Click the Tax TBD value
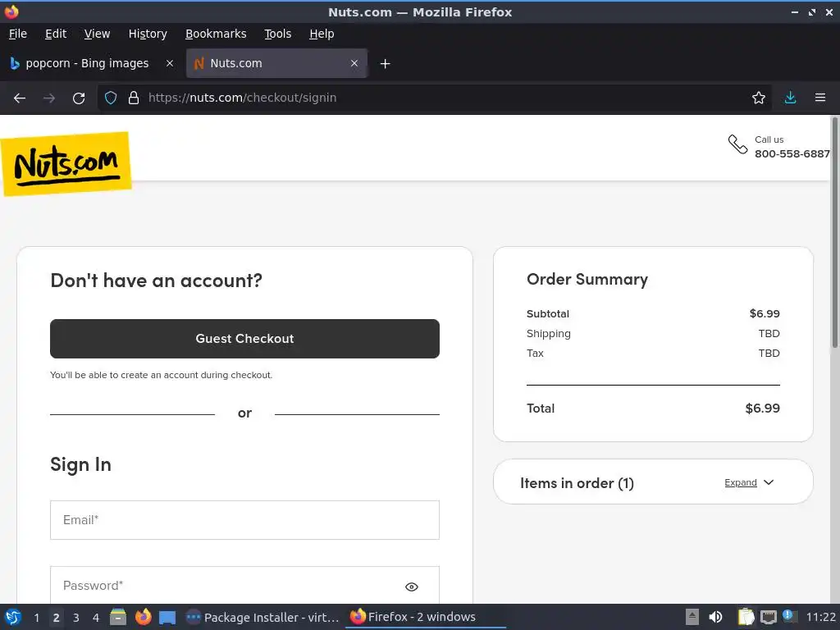This screenshot has height=630, width=840. [769, 353]
